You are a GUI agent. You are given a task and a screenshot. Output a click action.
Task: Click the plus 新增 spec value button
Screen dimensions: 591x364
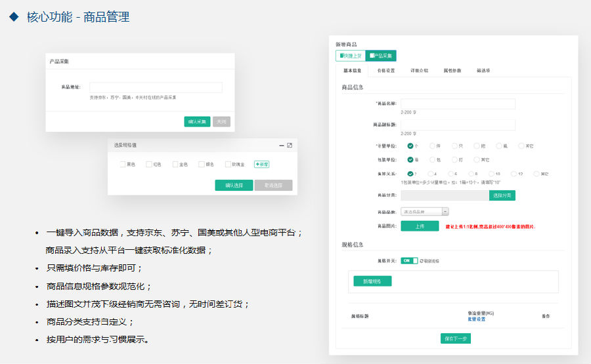click(x=261, y=164)
